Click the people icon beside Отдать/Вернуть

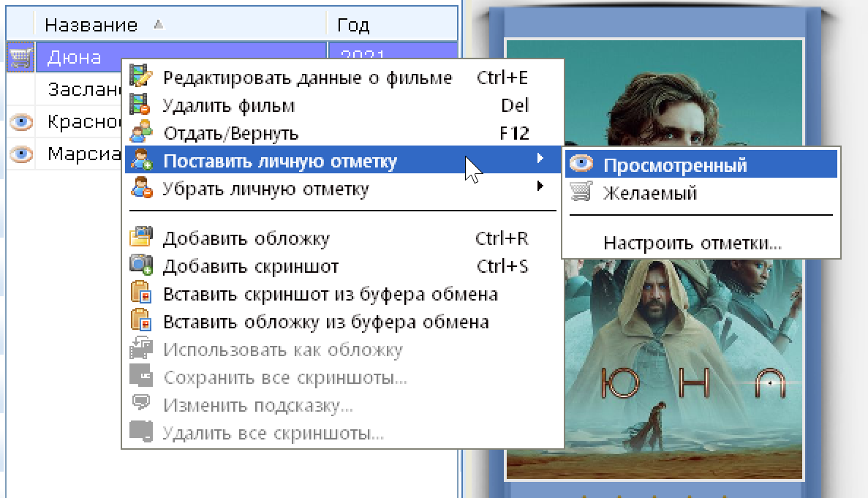tap(140, 132)
